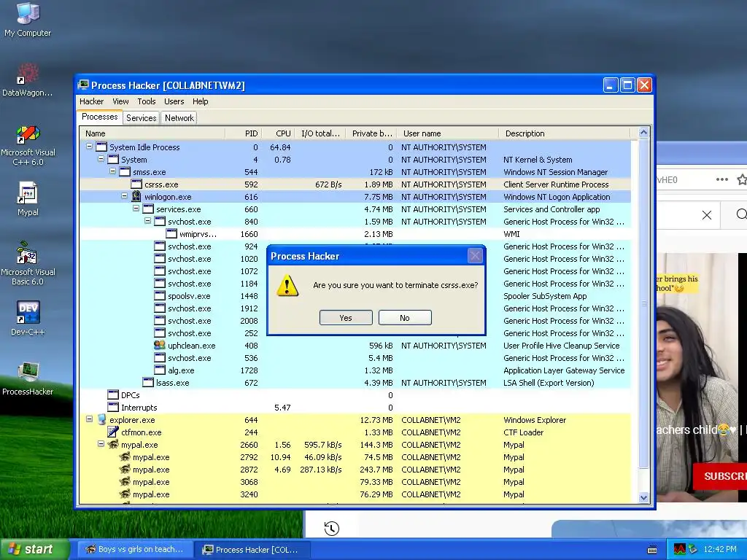Open the Hacker menu
The width and height of the screenshot is (747, 560).
[x=91, y=101]
